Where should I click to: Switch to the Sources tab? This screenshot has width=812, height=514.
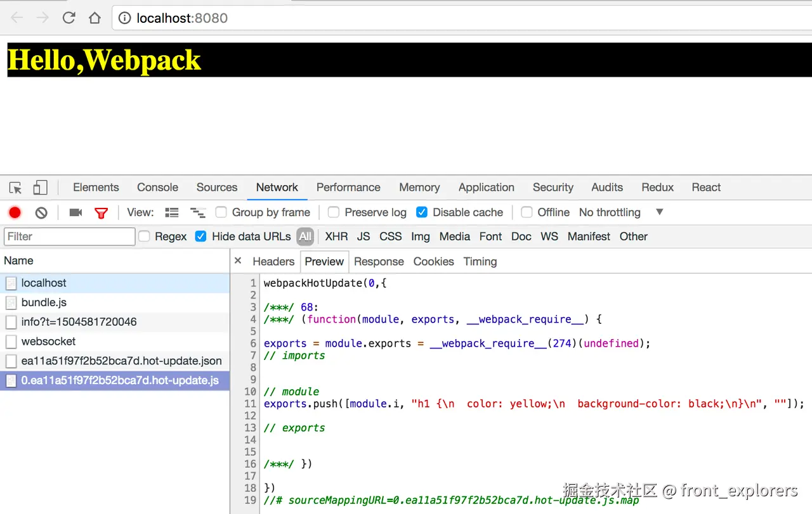coord(217,187)
